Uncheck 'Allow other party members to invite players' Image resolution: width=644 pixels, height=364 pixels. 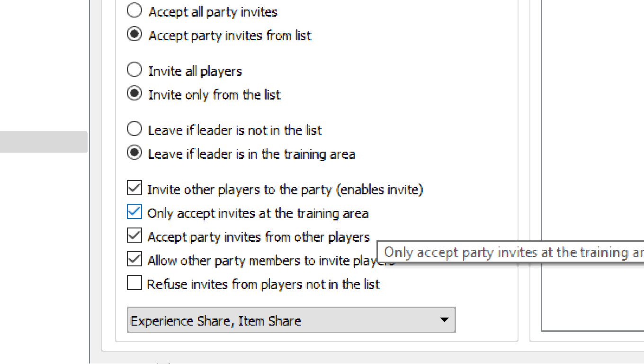tap(134, 259)
